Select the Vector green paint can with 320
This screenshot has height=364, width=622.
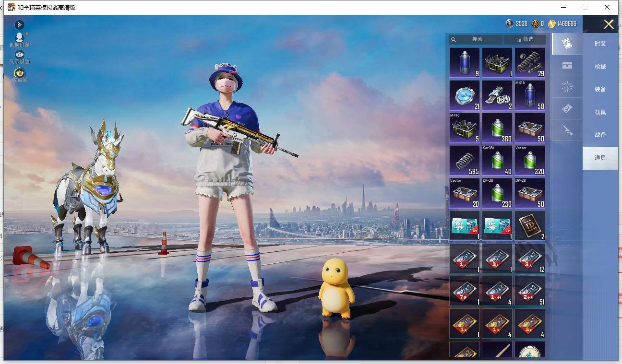point(530,160)
